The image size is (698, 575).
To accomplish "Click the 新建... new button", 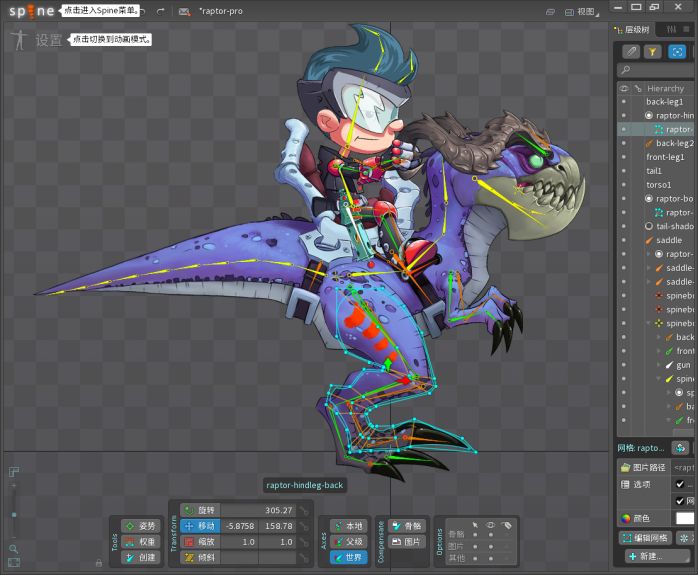I will click(658, 556).
